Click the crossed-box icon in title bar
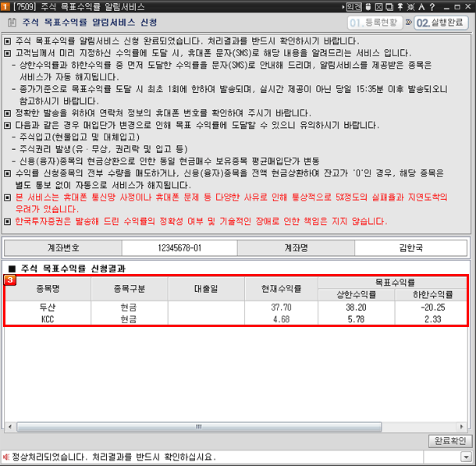 click(379, 7)
